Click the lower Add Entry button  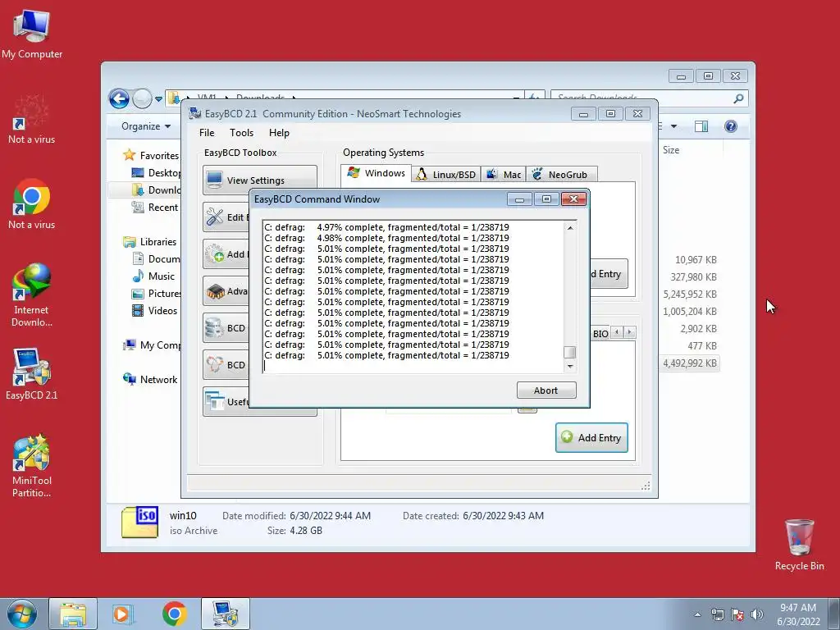click(x=591, y=438)
